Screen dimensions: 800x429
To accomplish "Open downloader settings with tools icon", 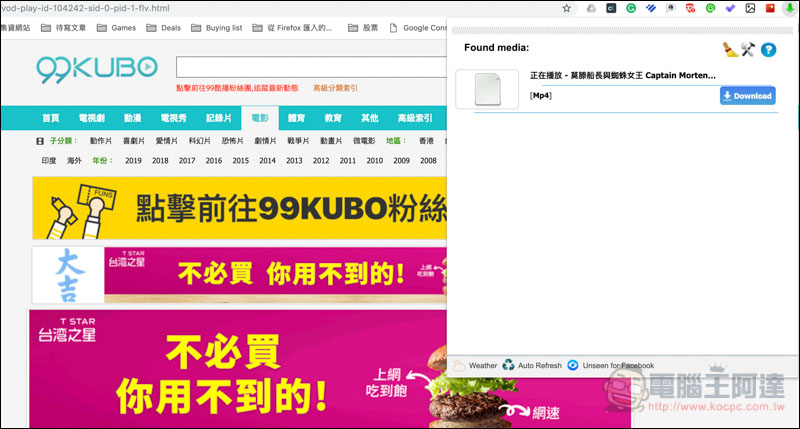I will tap(748, 49).
